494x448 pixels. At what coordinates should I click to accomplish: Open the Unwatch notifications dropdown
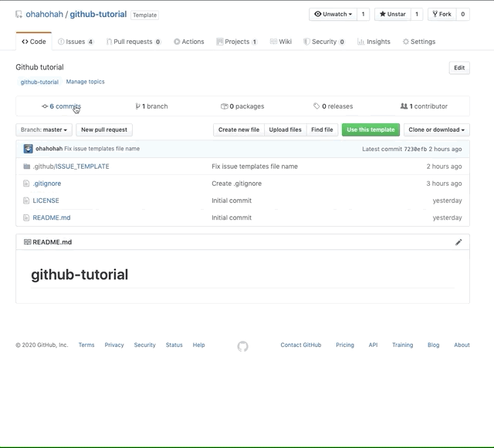(333, 14)
